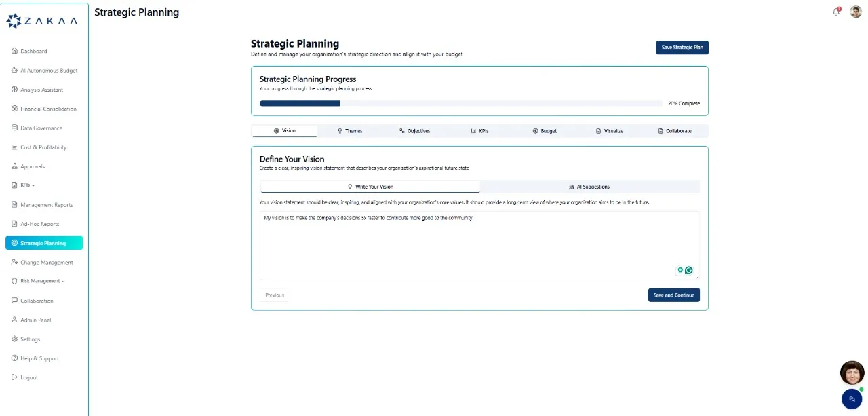This screenshot has height=416, width=868.
Task: Go to AI Autonomous Budget
Action: [48, 71]
